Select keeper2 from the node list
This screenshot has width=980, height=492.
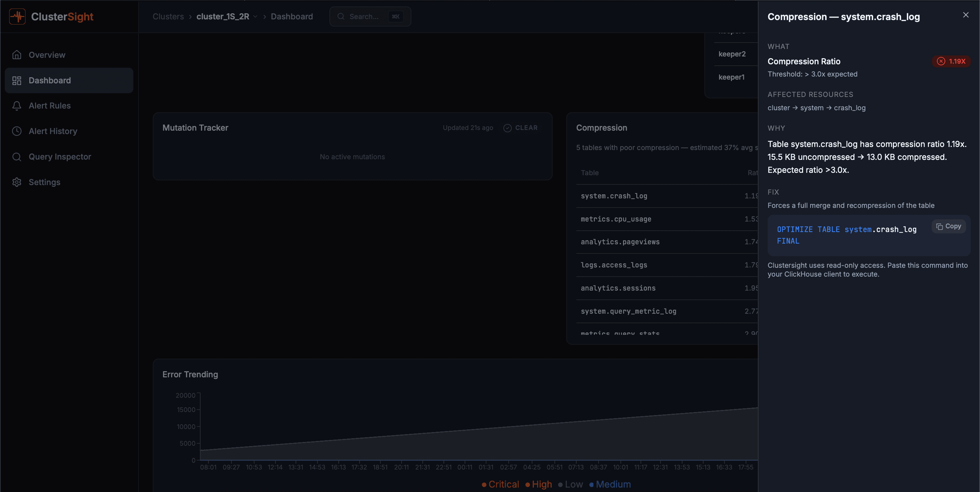point(732,54)
